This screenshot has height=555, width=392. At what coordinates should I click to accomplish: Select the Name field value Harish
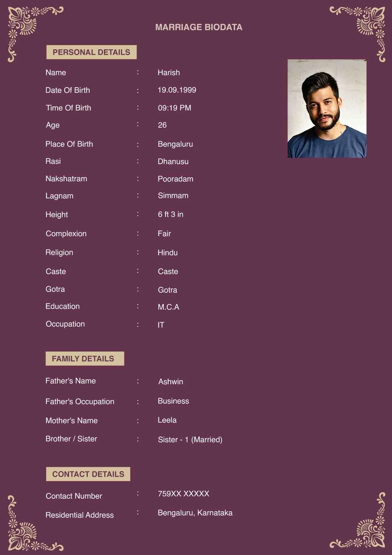point(168,73)
